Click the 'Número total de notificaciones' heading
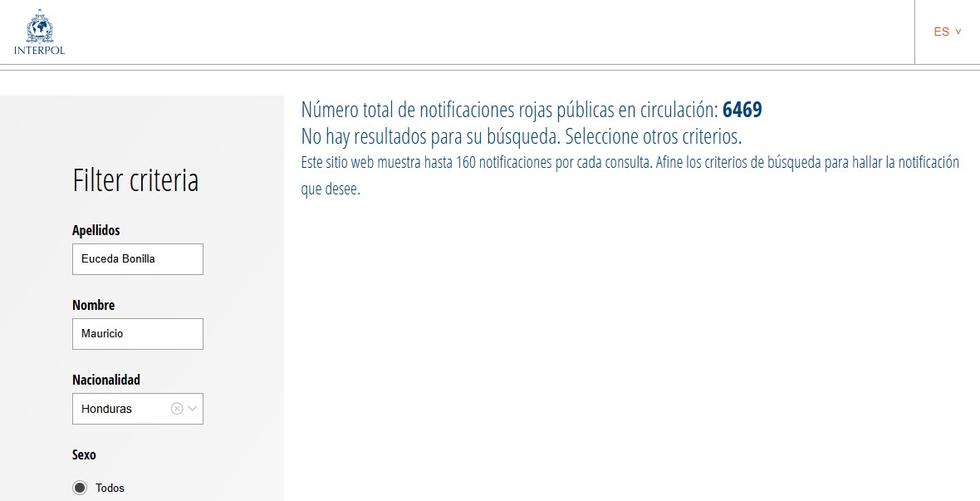This screenshot has height=501, width=980. tap(508, 110)
